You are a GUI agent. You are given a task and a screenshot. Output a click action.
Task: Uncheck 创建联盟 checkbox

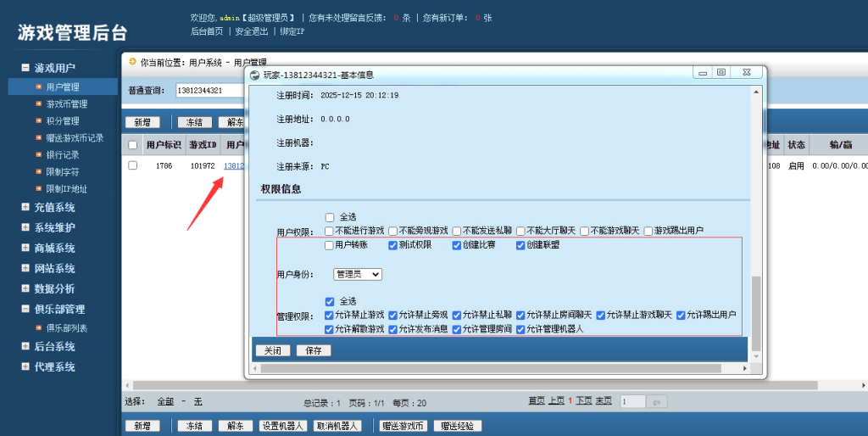(x=521, y=245)
